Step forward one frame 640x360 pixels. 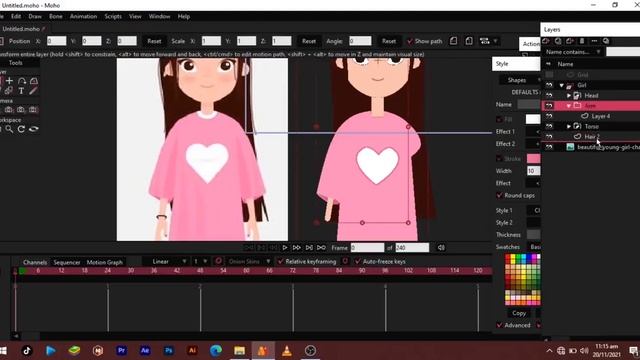point(297,247)
